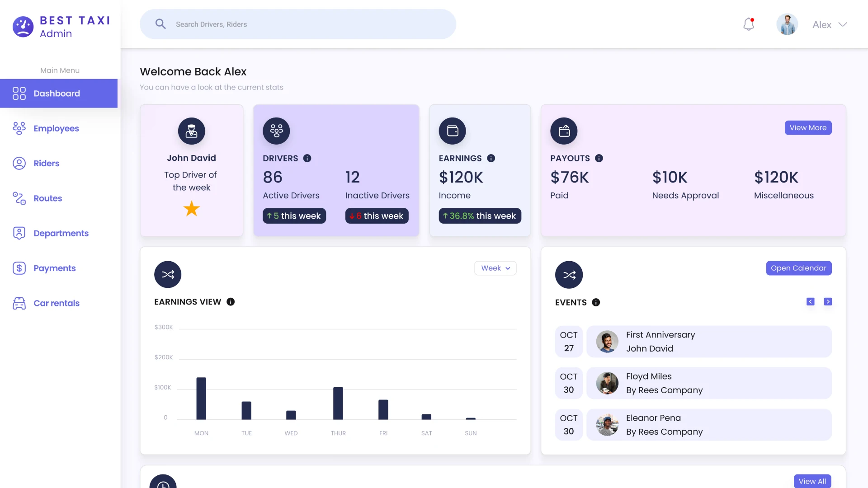Select the Car rentals icon
868x488 pixels.
pyautogui.click(x=19, y=303)
